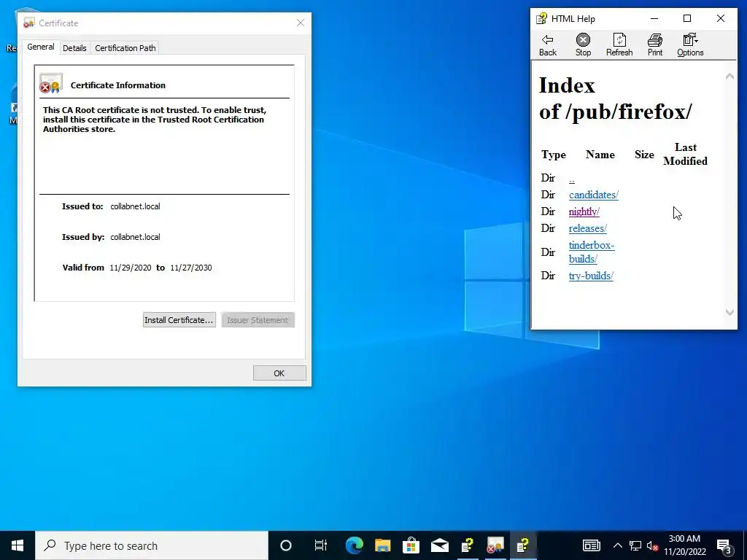Click 'Index of /pub/firefox/' heading
The width and height of the screenshot is (747, 560).
616,98
